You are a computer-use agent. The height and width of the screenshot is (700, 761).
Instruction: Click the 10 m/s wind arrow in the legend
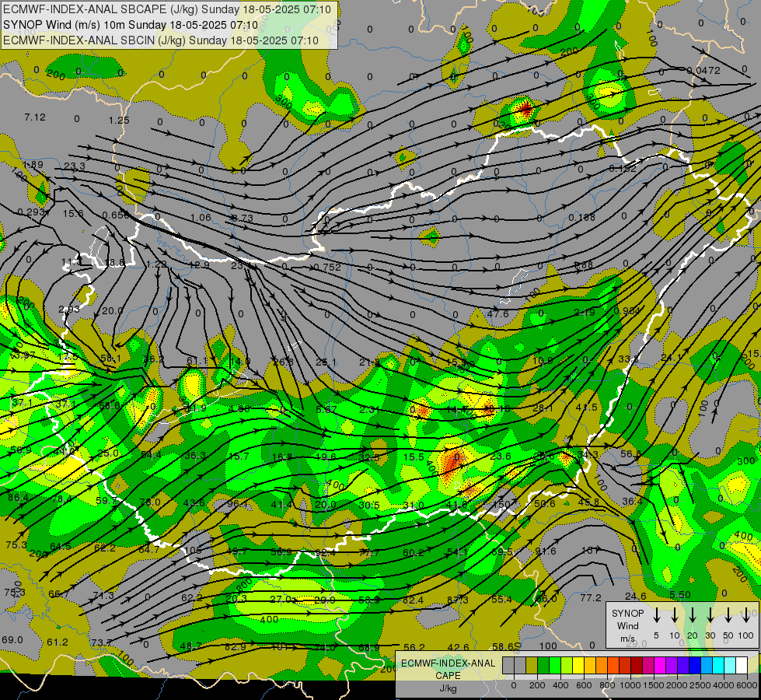[x=675, y=615]
